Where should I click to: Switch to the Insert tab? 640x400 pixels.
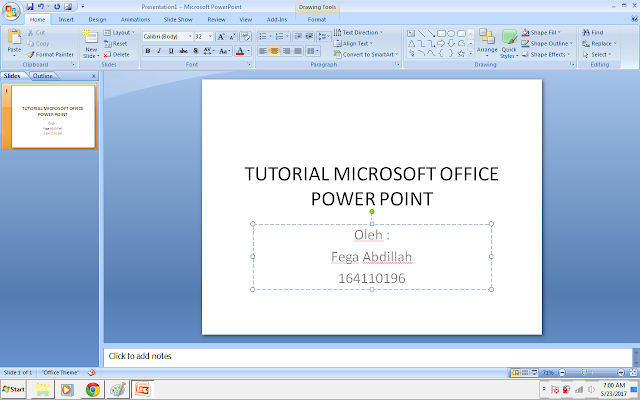(x=66, y=19)
